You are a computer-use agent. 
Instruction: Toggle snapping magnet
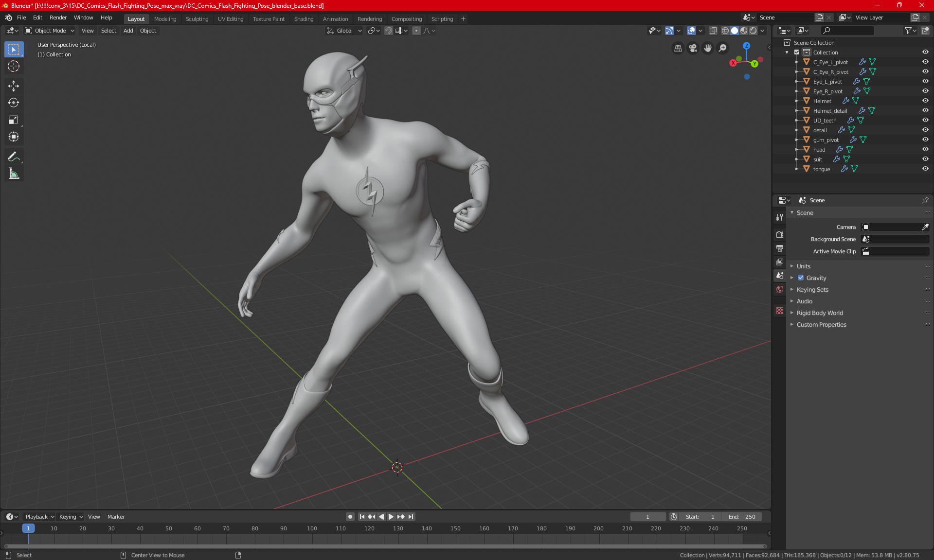point(388,31)
